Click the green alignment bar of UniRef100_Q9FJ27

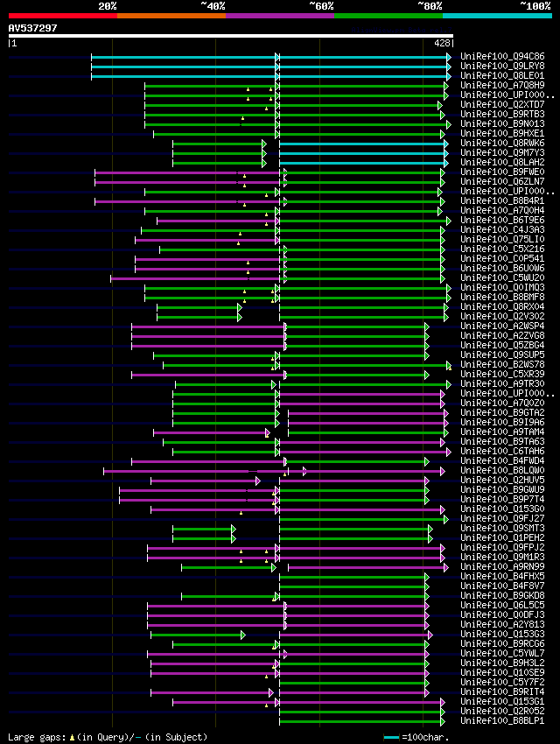tap(363, 520)
